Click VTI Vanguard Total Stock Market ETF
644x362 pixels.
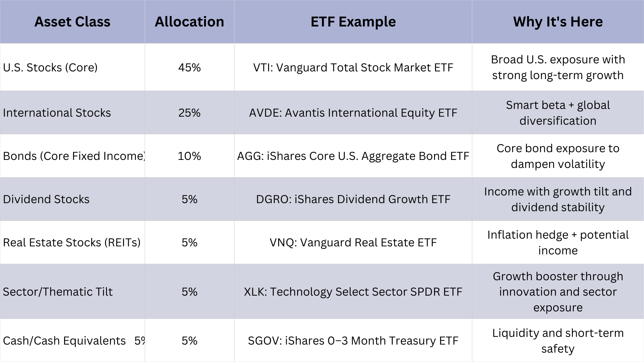tap(353, 67)
